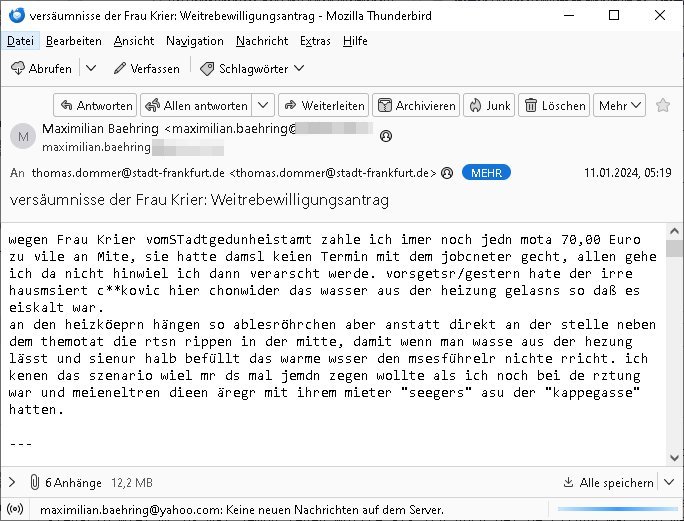Open the Bearbeiten menu

coord(74,41)
